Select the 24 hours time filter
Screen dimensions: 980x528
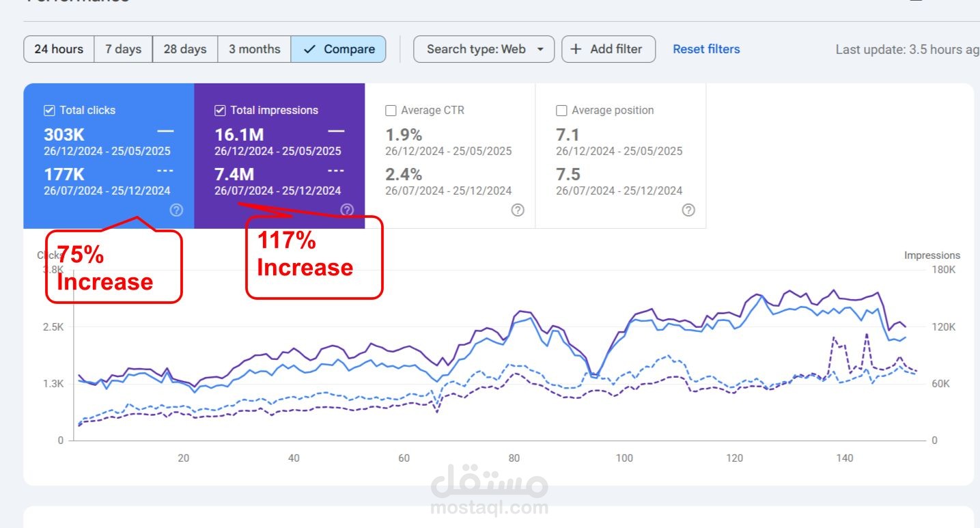[x=59, y=48]
